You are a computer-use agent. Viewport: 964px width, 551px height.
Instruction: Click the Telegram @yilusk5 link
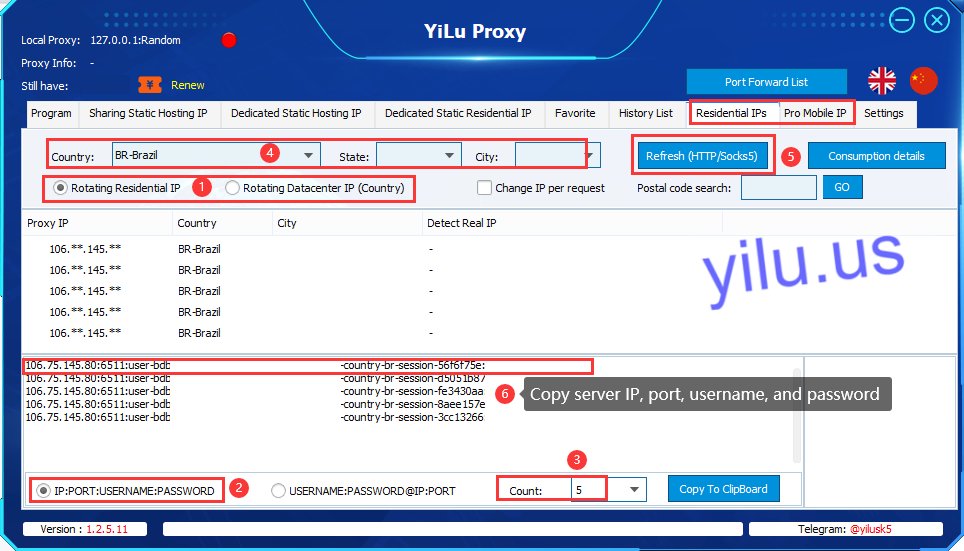(870, 529)
